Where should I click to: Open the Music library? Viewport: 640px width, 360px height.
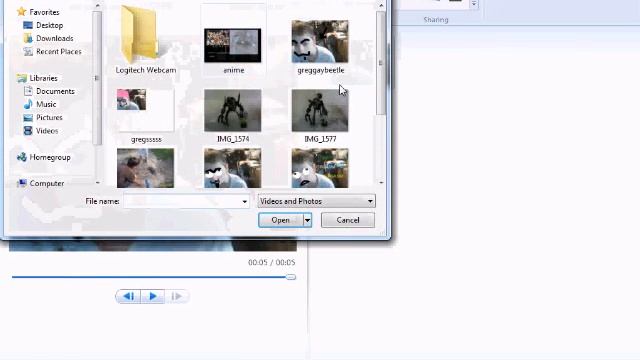point(46,104)
